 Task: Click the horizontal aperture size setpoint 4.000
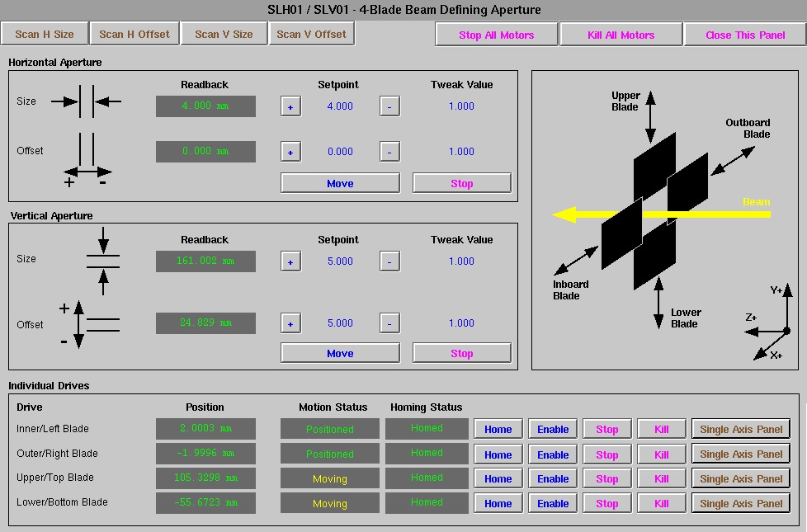click(x=340, y=106)
